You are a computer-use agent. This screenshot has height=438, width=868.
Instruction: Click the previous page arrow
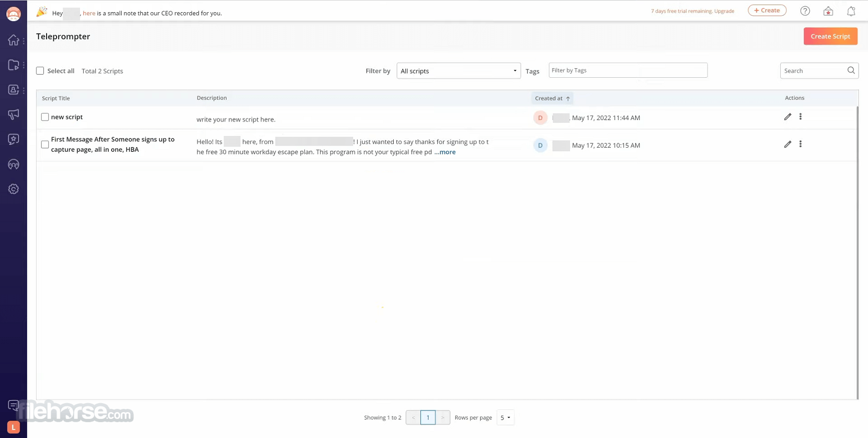coord(413,417)
